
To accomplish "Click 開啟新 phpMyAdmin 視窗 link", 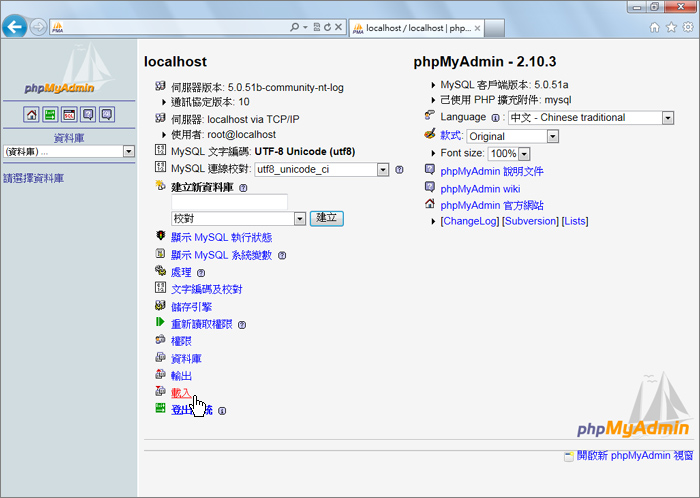I will (635, 456).
